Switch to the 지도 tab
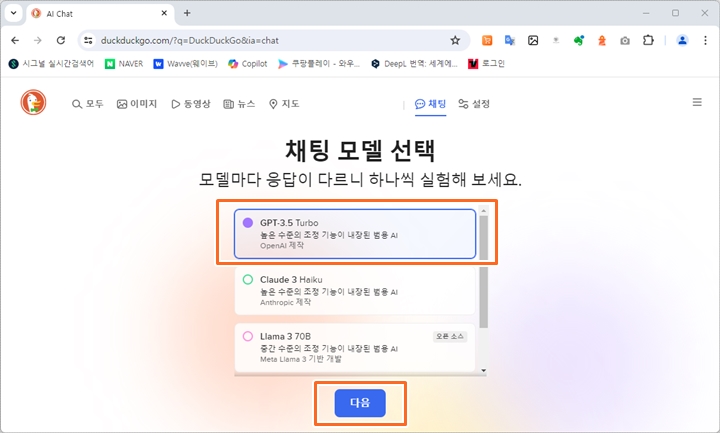Viewport: 720px width, 433px height. 284,104
